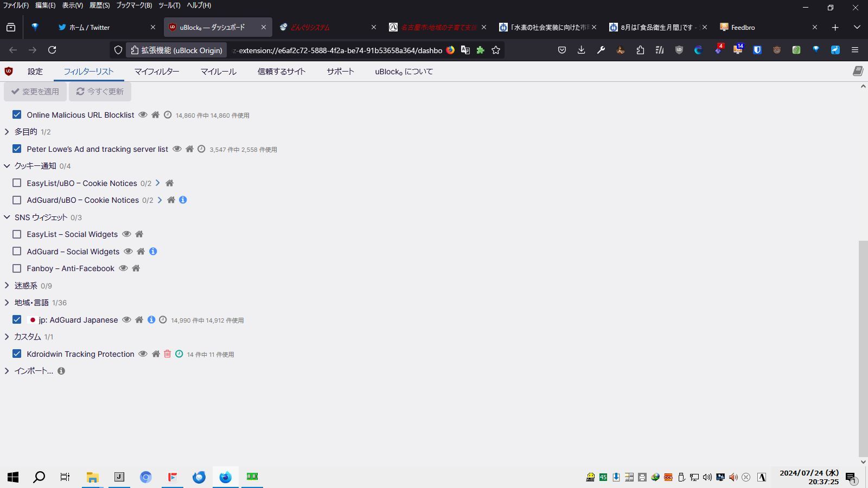This screenshot has width=868, height=488.
Task: Switch to サポート tab
Action: click(x=340, y=72)
